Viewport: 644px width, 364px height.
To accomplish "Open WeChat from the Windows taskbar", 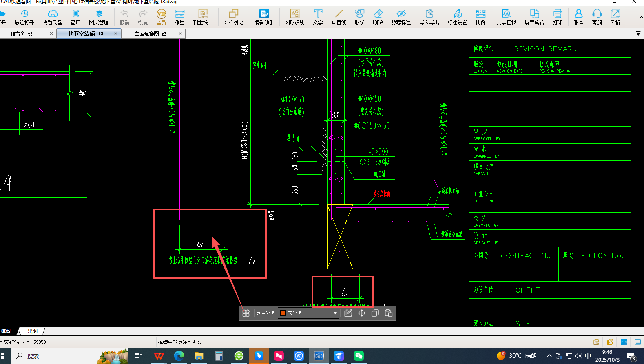I will click(359, 356).
